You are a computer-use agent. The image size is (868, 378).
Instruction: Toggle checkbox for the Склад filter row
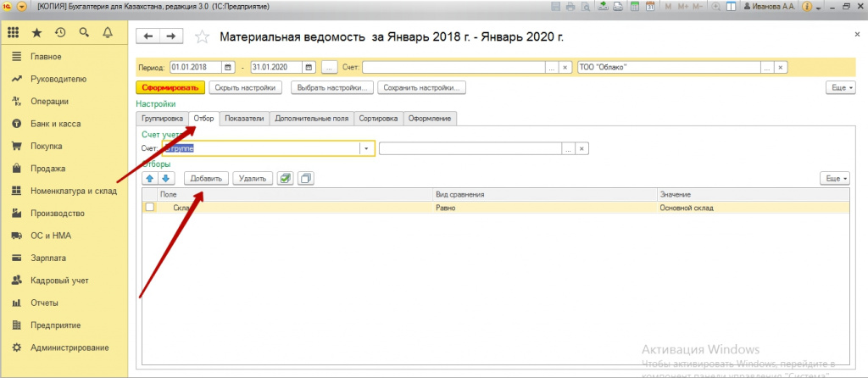pyautogui.click(x=149, y=208)
